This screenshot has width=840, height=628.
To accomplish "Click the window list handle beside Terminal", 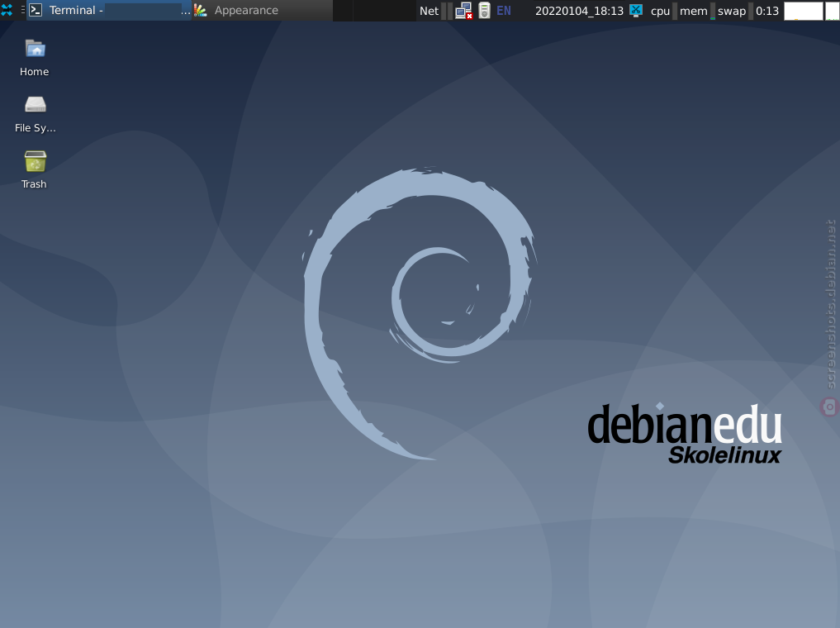I will 22,10.
